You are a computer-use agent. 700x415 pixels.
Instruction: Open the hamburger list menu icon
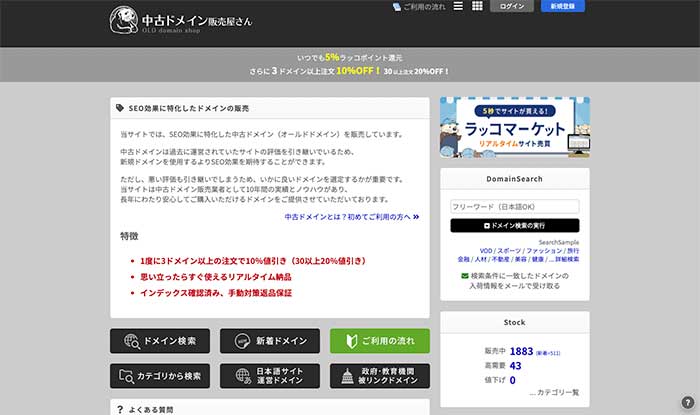coord(458,6)
